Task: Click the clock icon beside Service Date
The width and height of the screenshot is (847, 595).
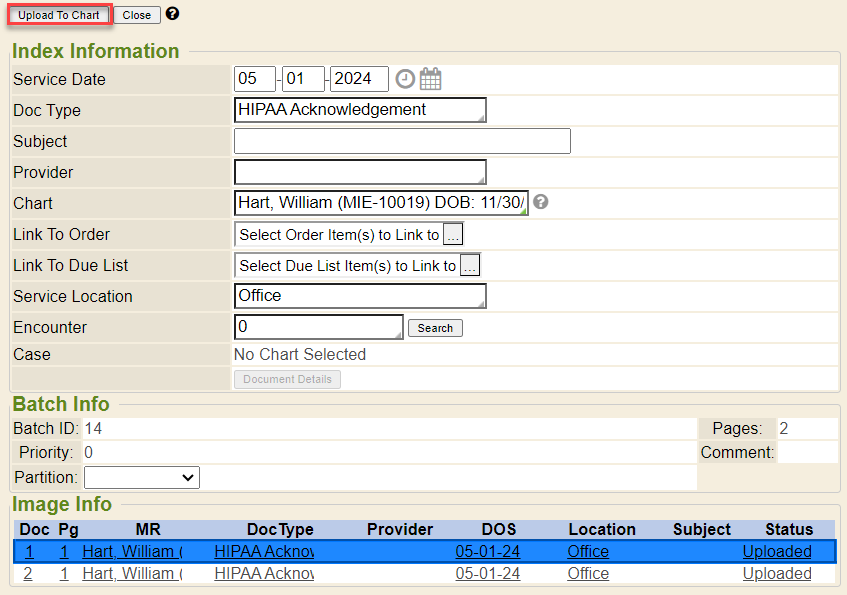Action: coord(405,79)
